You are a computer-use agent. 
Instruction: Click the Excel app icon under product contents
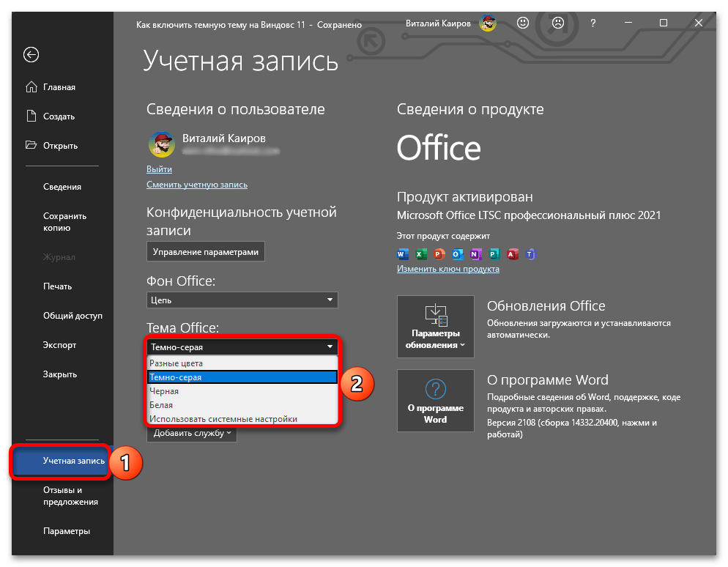pyautogui.click(x=420, y=254)
